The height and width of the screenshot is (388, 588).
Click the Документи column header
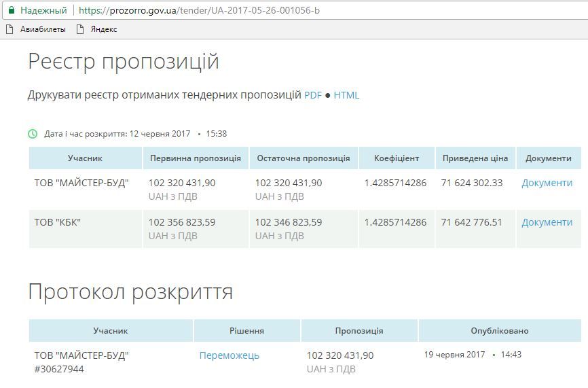pyautogui.click(x=549, y=158)
